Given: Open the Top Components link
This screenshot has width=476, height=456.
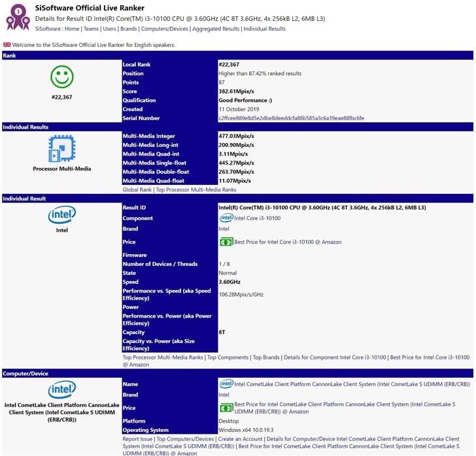Looking at the screenshot, I should pos(228,357).
